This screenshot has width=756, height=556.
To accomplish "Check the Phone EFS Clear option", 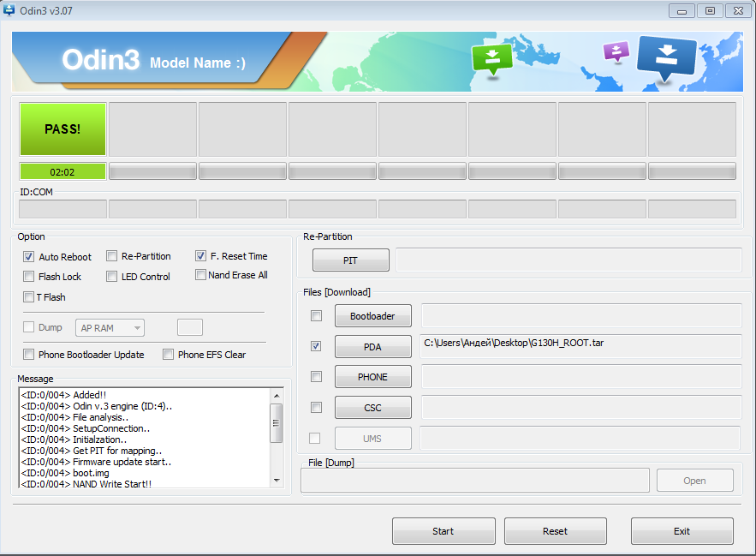I will tap(169, 355).
